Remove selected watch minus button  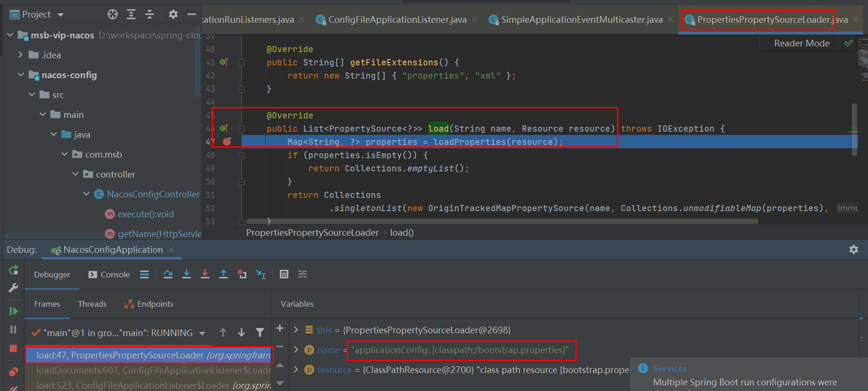pyautogui.click(x=280, y=347)
